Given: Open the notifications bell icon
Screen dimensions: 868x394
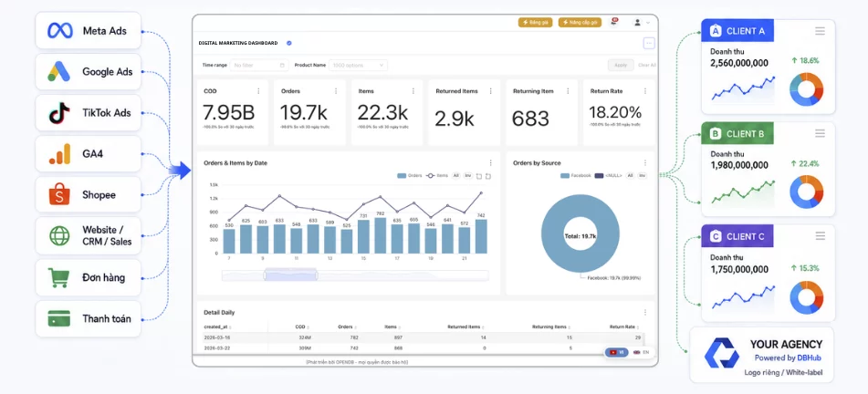Looking at the screenshot, I should [613, 22].
